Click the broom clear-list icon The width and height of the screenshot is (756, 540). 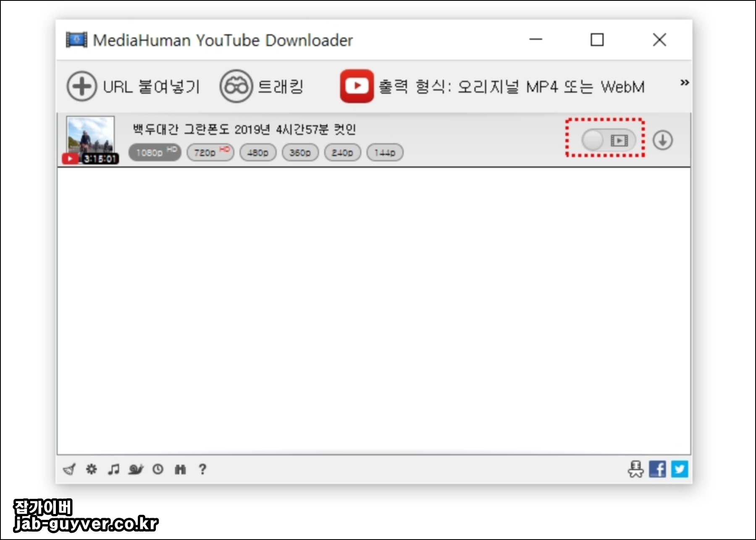pyautogui.click(x=69, y=469)
